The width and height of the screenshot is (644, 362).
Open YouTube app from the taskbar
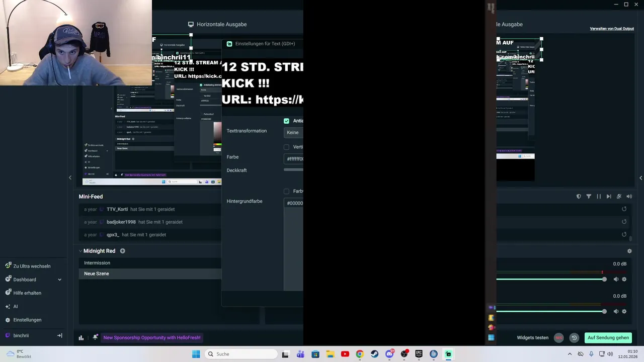(345, 354)
